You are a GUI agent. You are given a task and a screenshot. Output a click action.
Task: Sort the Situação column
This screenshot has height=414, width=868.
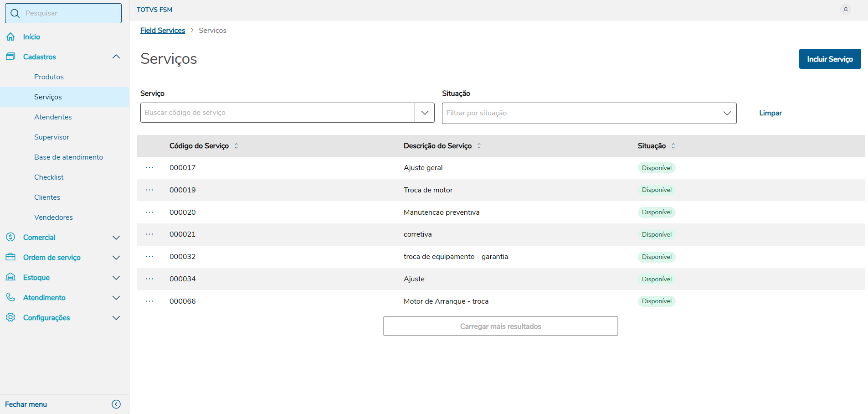pyautogui.click(x=673, y=146)
